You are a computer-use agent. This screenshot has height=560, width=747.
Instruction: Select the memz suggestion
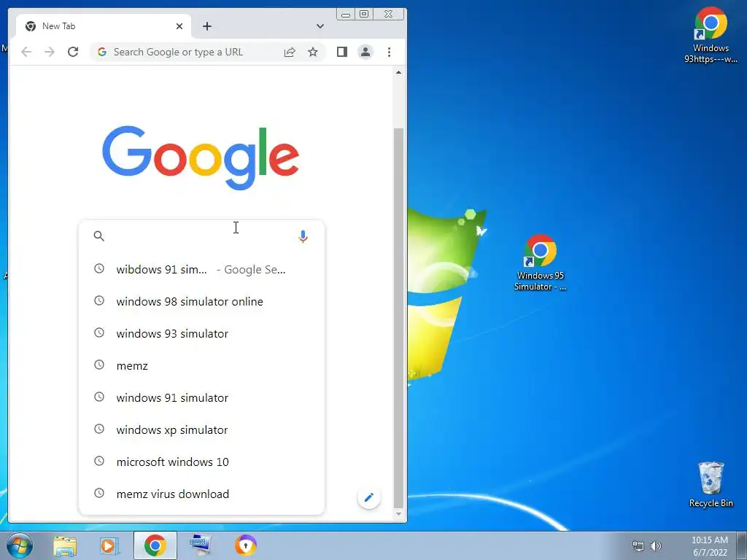(201, 366)
